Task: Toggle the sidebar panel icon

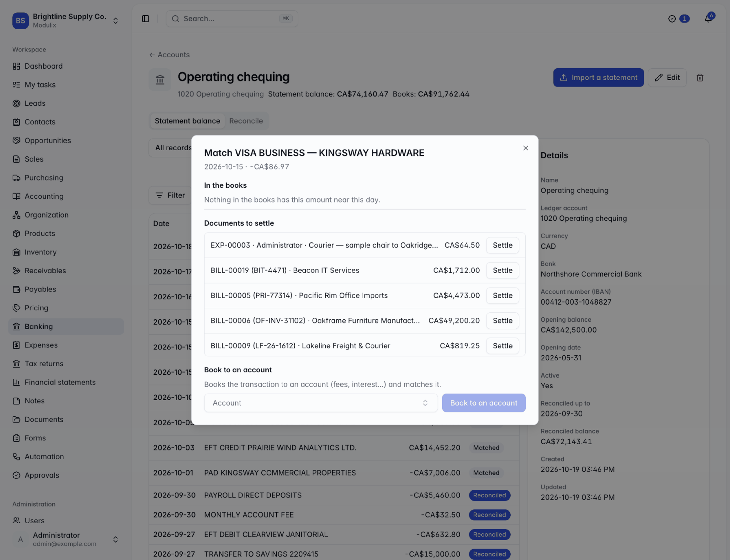Action: [145, 19]
